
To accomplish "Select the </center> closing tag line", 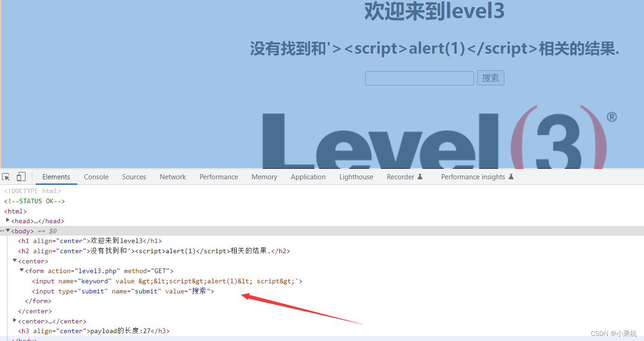I will pos(35,311).
